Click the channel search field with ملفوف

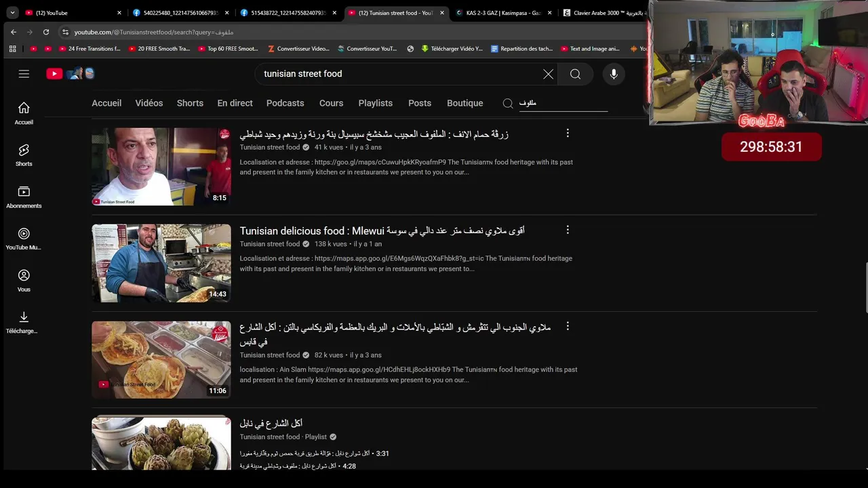pyautogui.click(x=563, y=103)
